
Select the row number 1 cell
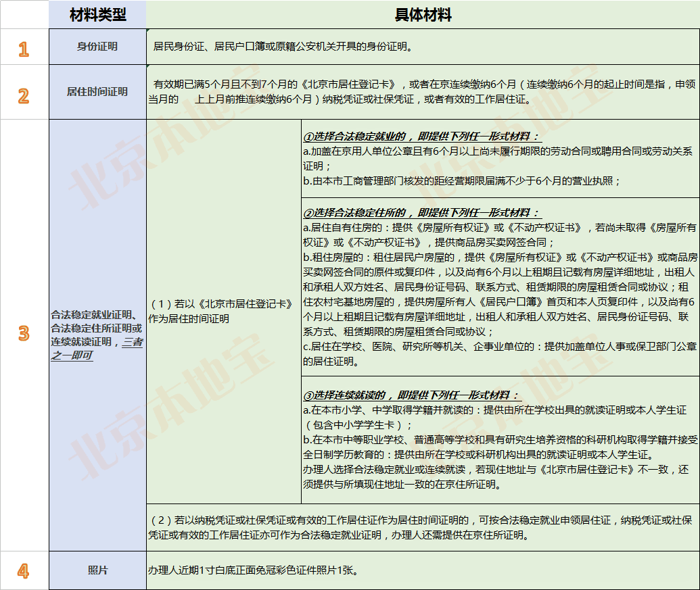[x=24, y=47]
